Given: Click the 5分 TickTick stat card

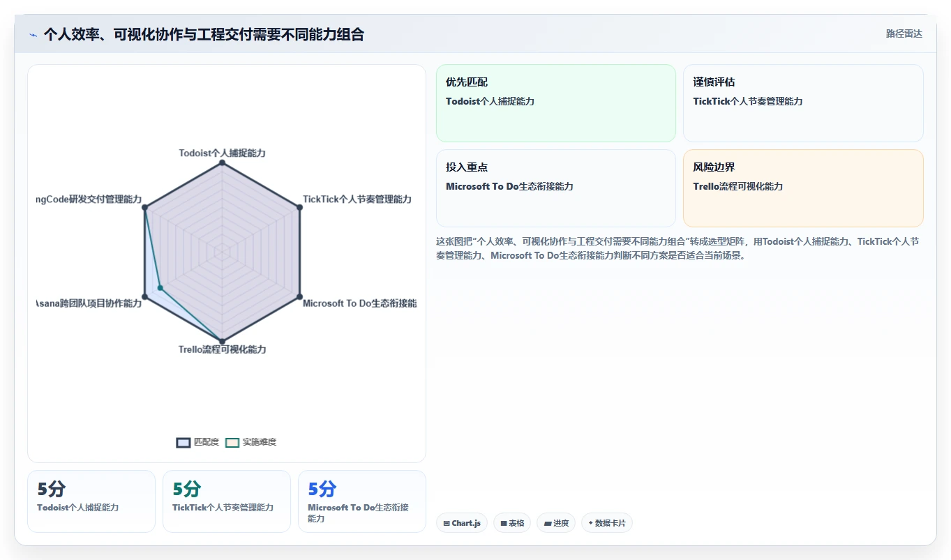Looking at the screenshot, I should [227, 501].
